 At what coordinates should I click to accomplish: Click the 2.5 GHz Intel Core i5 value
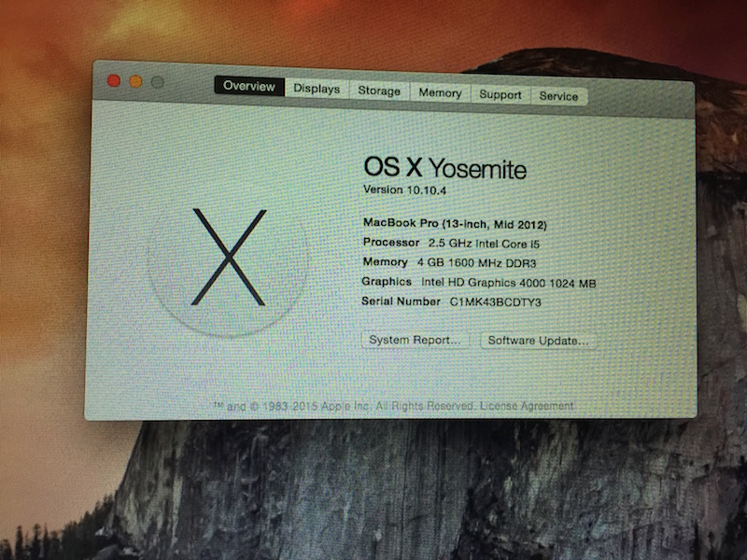(x=484, y=244)
